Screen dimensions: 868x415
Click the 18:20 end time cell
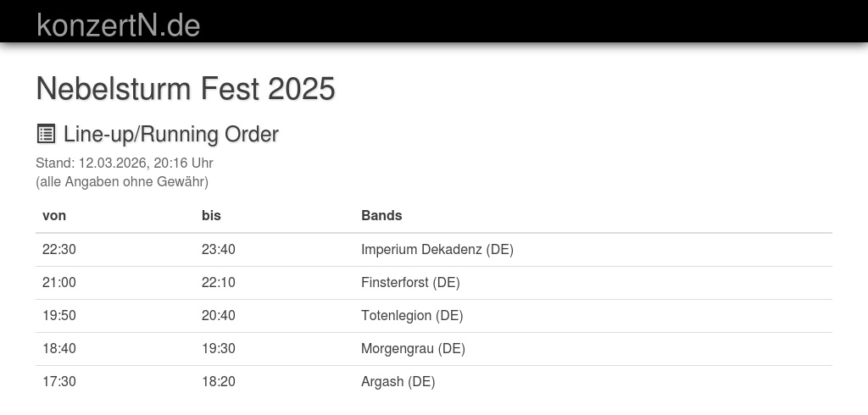pos(219,381)
